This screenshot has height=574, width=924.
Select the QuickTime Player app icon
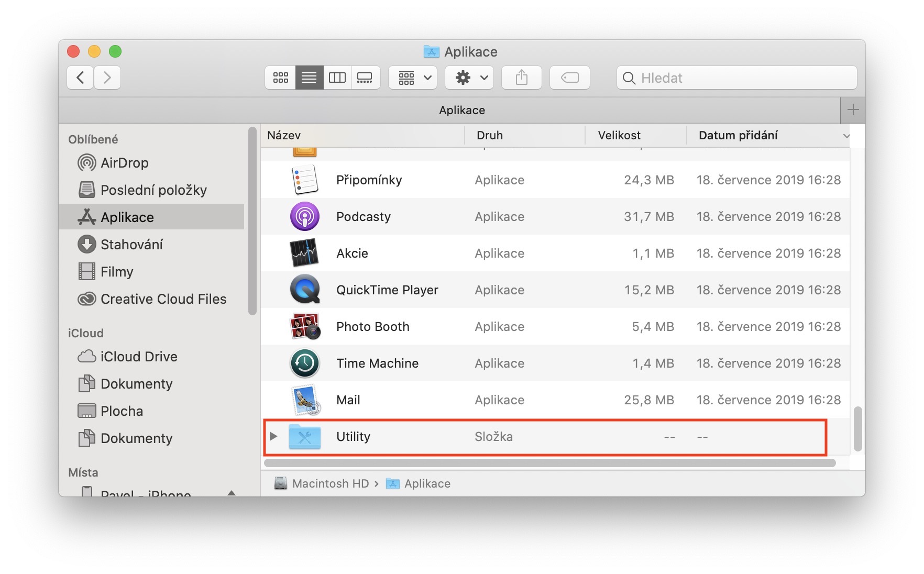coord(305,290)
